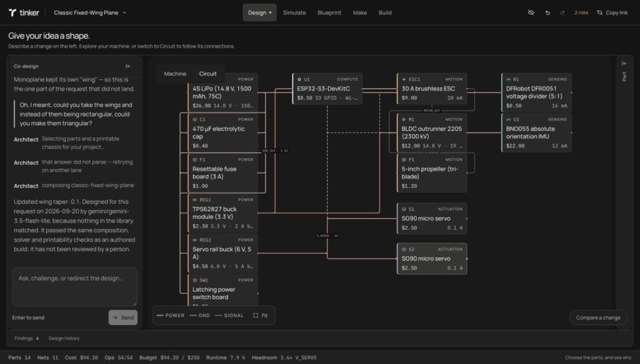Open the Design history tab
This screenshot has height=364, width=640.
[64, 339]
